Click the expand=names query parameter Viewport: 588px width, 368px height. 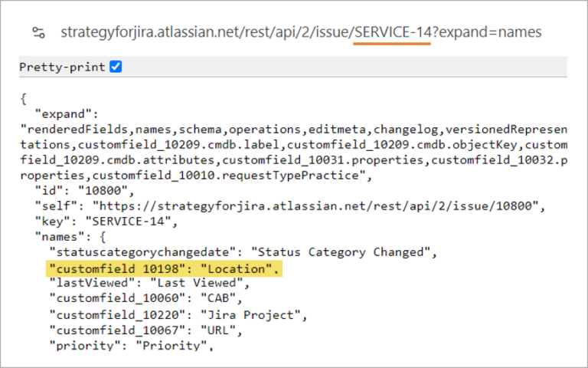tap(490, 33)
